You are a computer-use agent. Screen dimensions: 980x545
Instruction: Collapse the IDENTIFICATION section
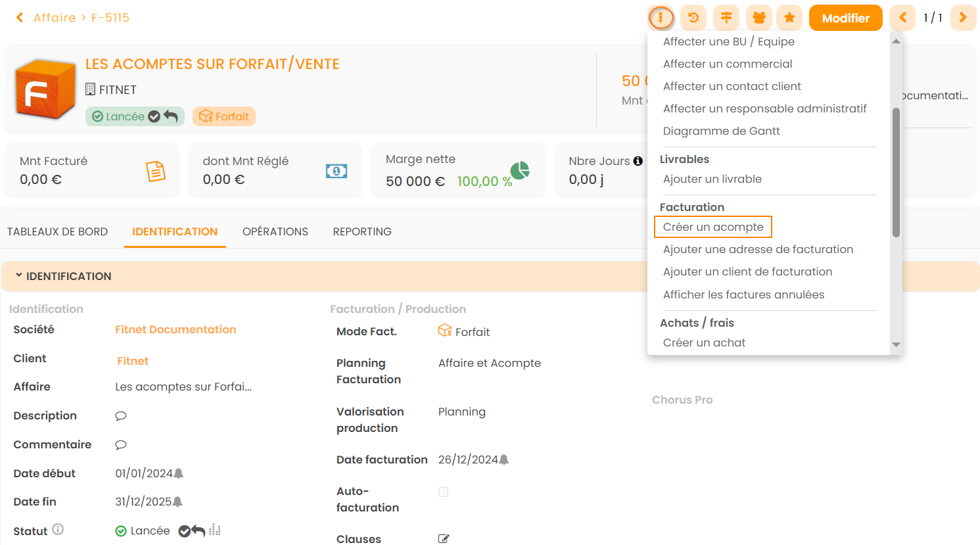click(19, 276)
